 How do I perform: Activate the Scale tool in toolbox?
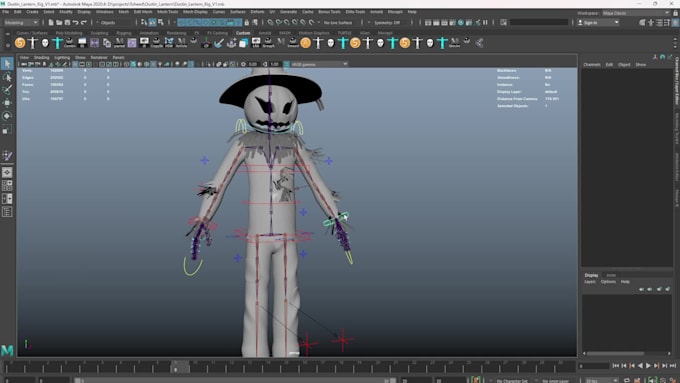coord(7,129)
